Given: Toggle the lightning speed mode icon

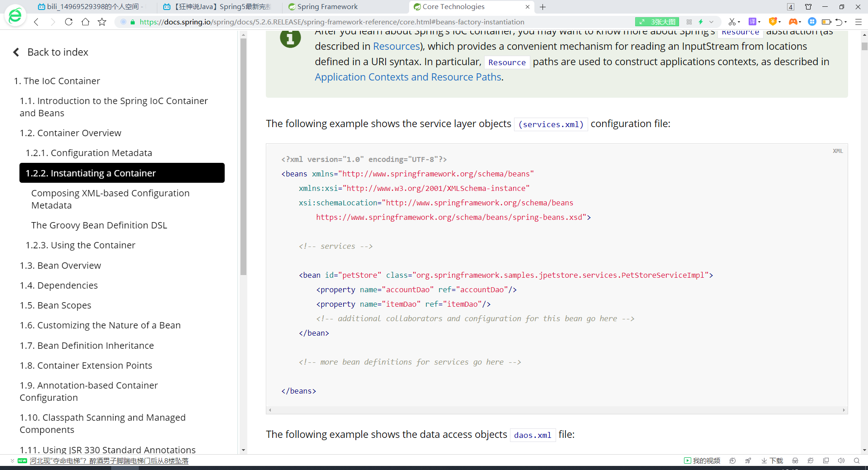Looking at the screenshot, I should pyautogui.click(x=701, y=22).
